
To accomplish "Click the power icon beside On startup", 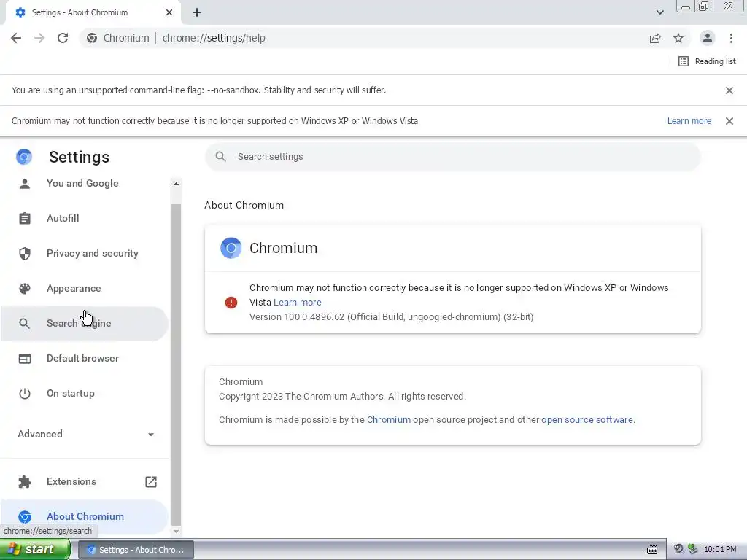I will [x=25, y=393].
